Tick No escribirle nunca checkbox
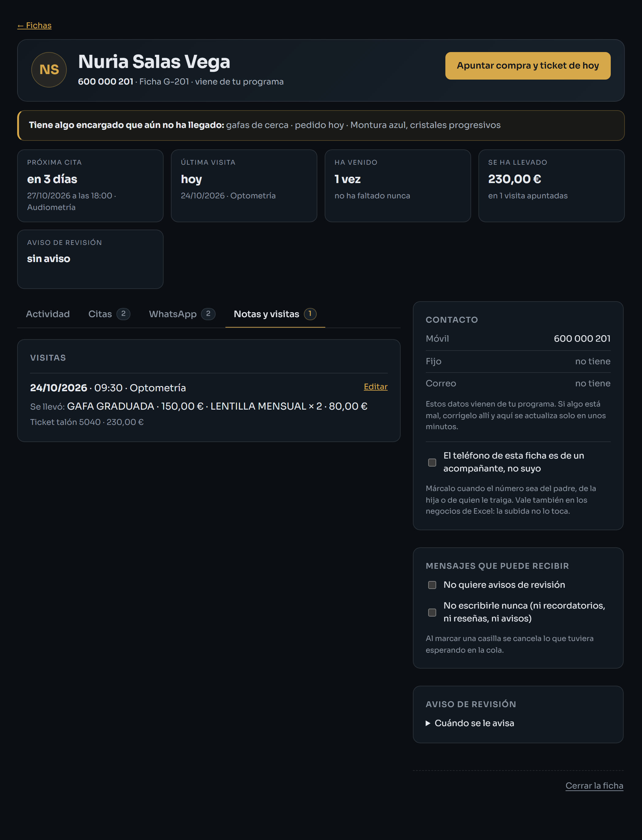Screen dimensions: 642x840 (432, 613)
